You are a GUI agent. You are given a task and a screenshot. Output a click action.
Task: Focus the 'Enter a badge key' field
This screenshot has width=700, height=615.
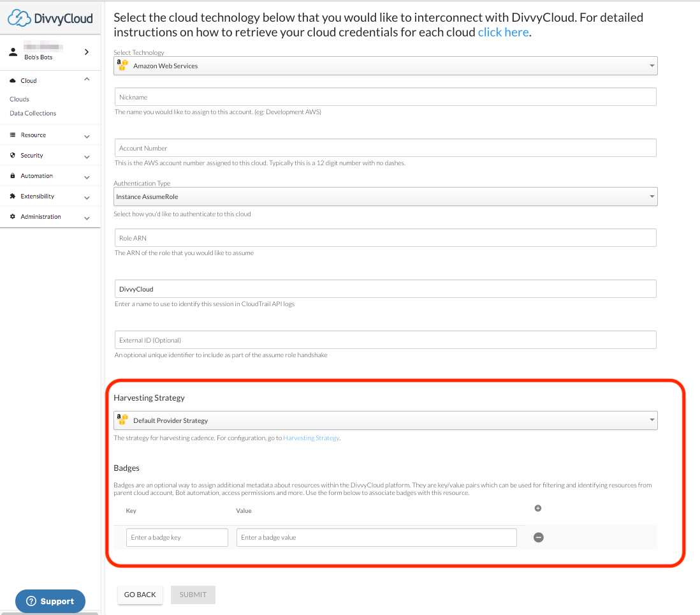tap(177, 538)
